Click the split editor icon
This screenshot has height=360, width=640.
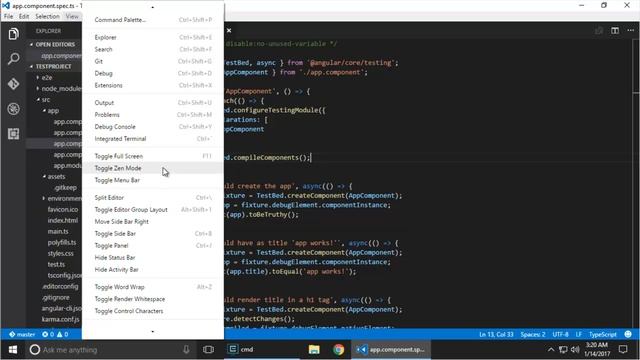(615, 31)
